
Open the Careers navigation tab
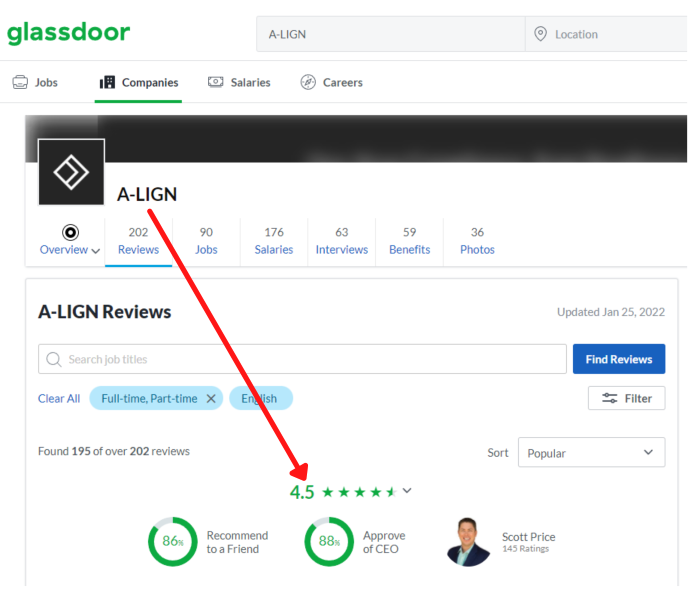pos(331,82)
